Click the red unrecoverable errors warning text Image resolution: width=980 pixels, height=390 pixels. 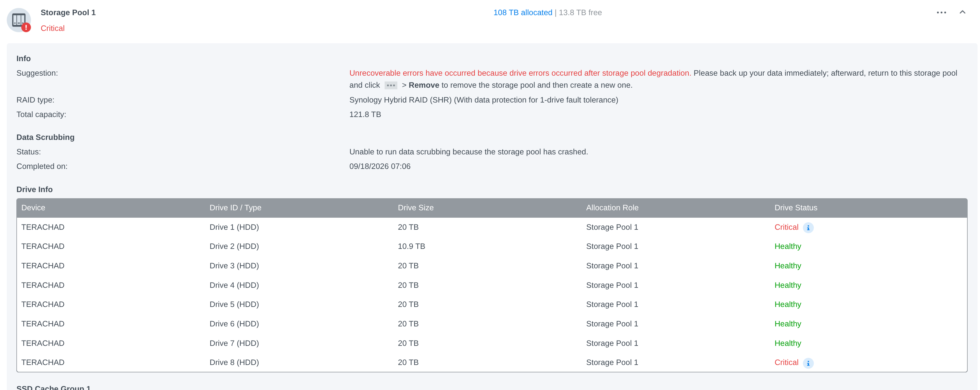coord(520,73)
